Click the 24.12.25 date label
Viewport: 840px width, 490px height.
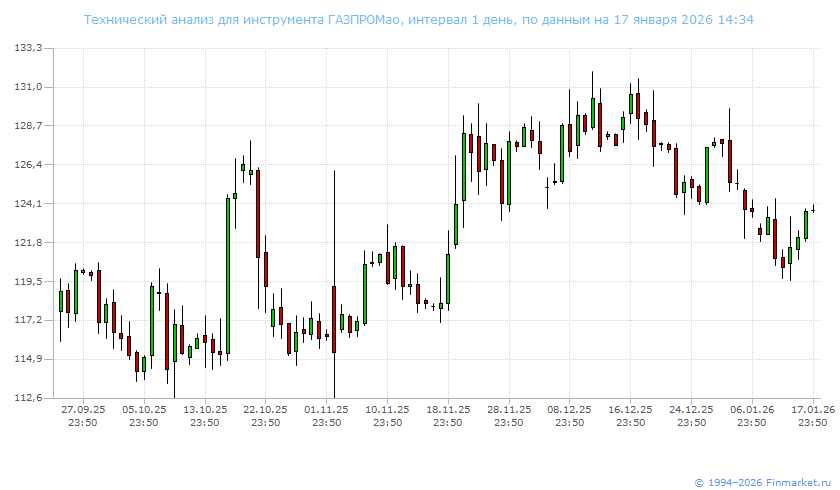tap(691, 409)
